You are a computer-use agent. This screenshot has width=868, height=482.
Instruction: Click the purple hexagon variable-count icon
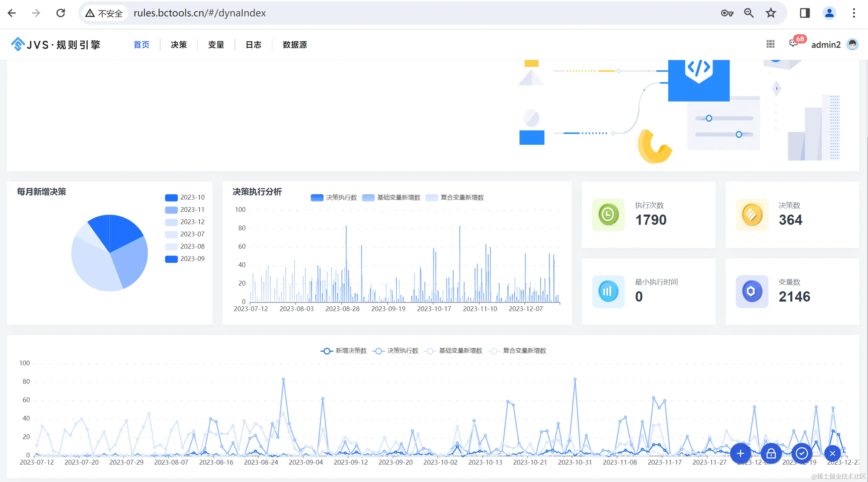click(751, 291)
